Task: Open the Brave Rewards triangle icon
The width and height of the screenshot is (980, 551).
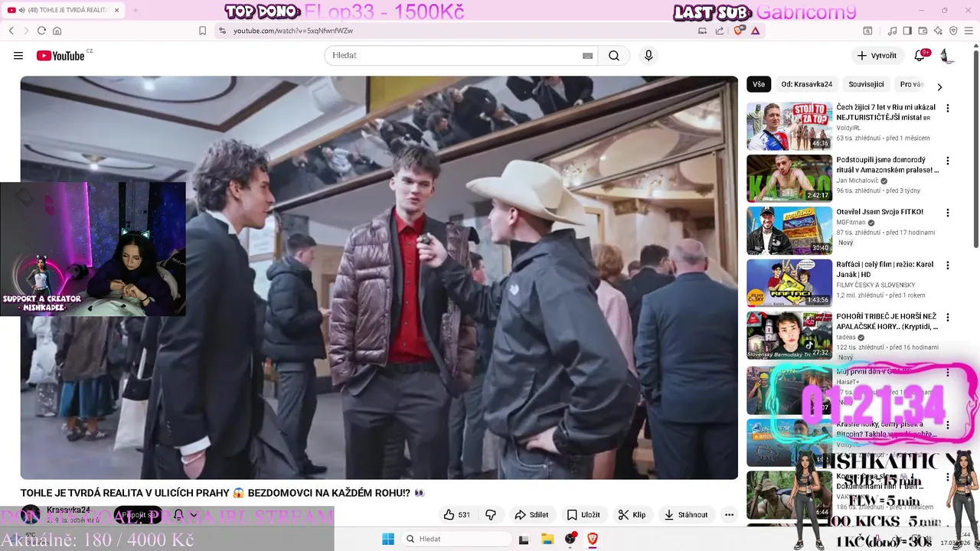Action: click(x=755, y=31)
